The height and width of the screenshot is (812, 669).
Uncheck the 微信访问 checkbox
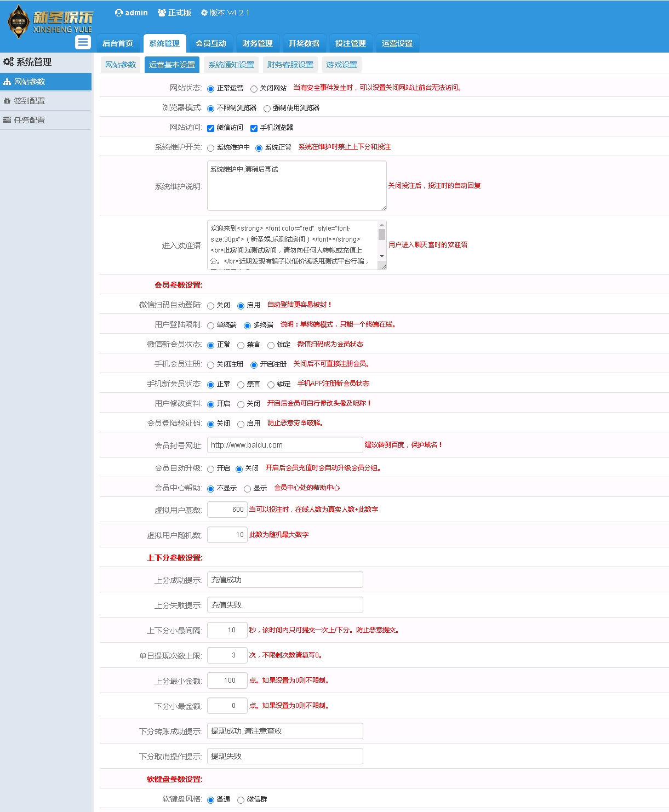pos(210,128)
